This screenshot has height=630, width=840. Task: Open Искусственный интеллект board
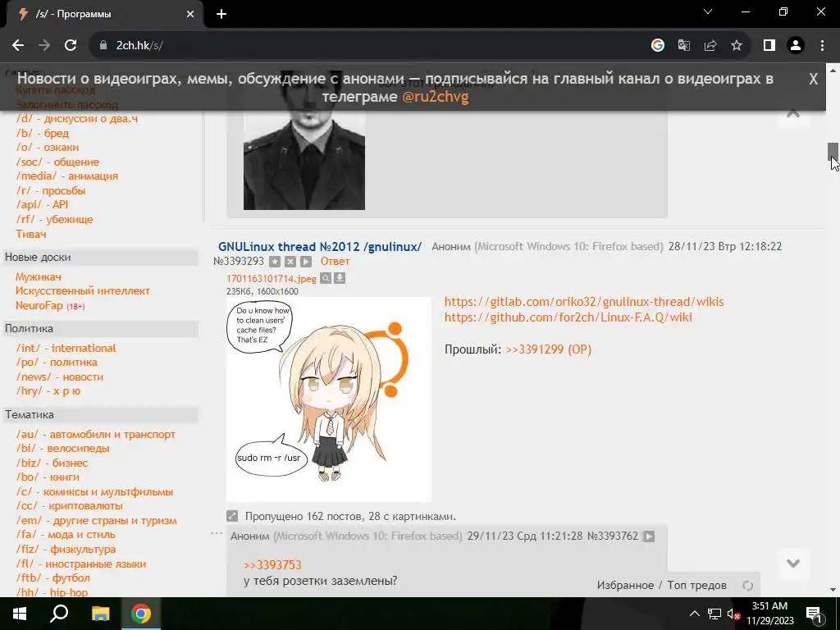pyautogui.click(x=83, y=291)
